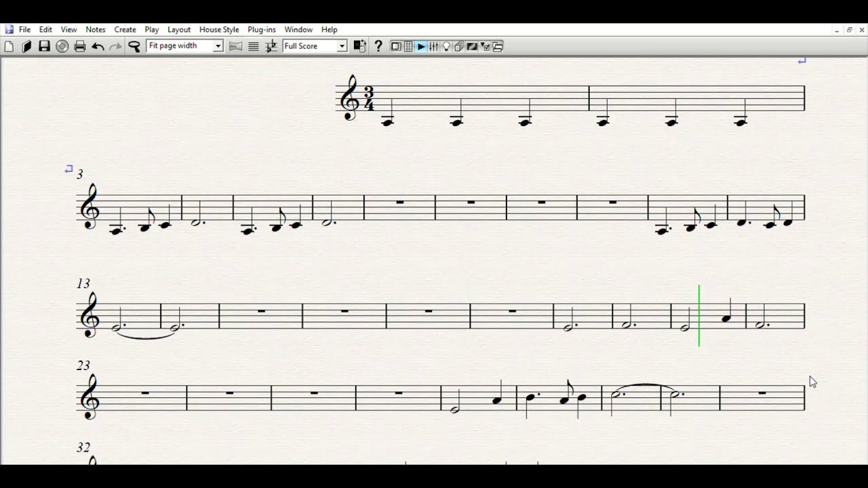Open the House Style menu

tap(219, 30)
